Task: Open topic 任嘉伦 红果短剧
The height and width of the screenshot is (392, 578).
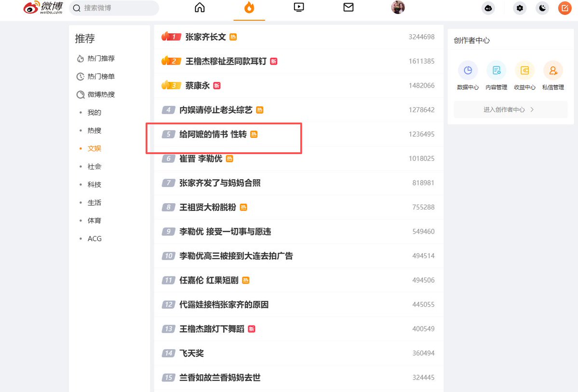Action: (209, 280)
